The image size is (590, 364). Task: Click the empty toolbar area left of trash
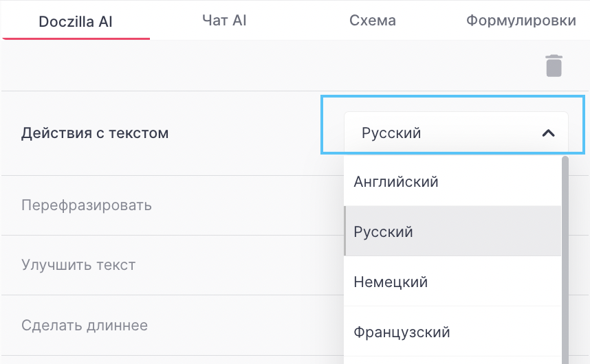[275, 65]
